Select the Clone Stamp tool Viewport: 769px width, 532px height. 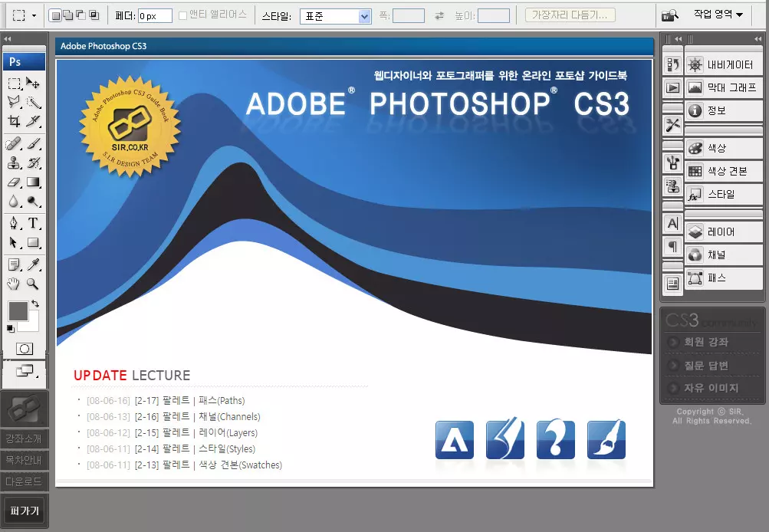coord(15,163)
